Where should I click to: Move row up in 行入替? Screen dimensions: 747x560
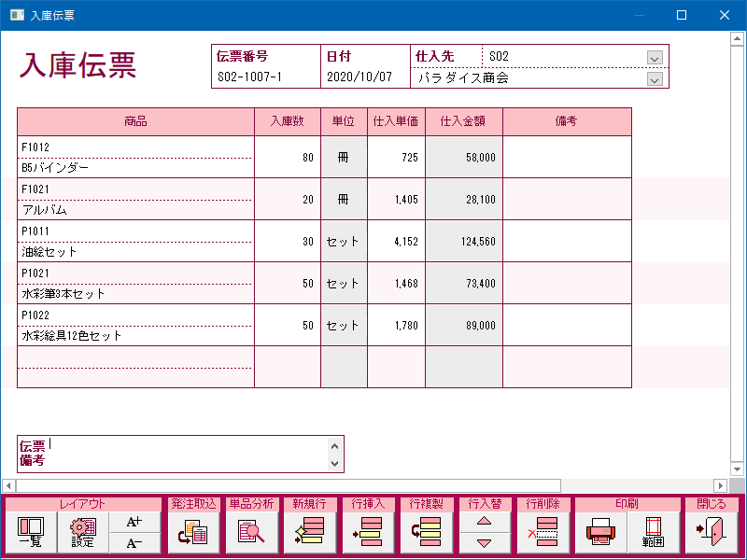484,523
